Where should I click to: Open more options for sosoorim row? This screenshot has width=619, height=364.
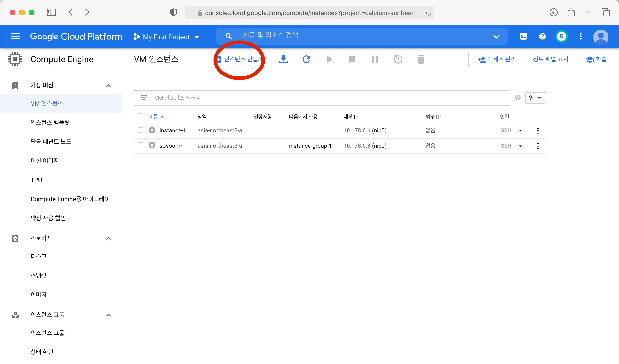538,146
